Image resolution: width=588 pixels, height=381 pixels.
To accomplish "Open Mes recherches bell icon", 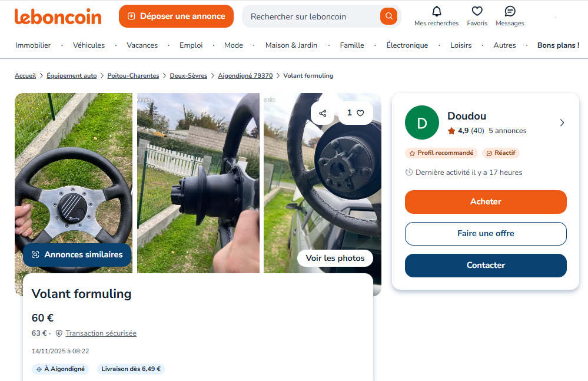I will point(436,11).
